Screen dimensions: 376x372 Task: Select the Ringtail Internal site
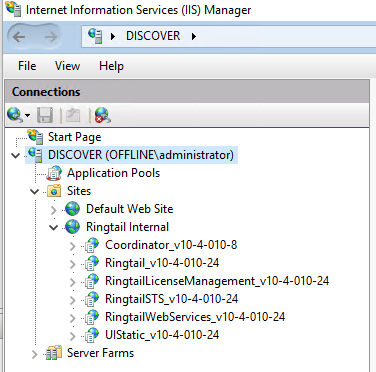tap(127, 227)
